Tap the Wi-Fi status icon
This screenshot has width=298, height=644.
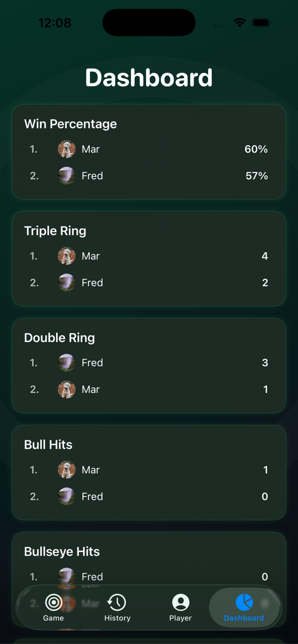(240, 23)
